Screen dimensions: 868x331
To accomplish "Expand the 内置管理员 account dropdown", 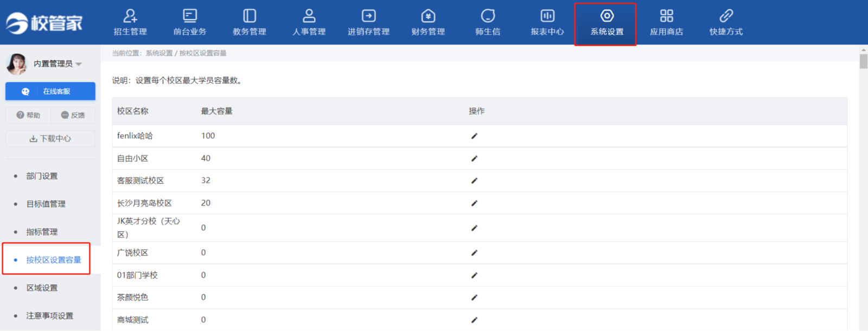I will coord(58,64).
